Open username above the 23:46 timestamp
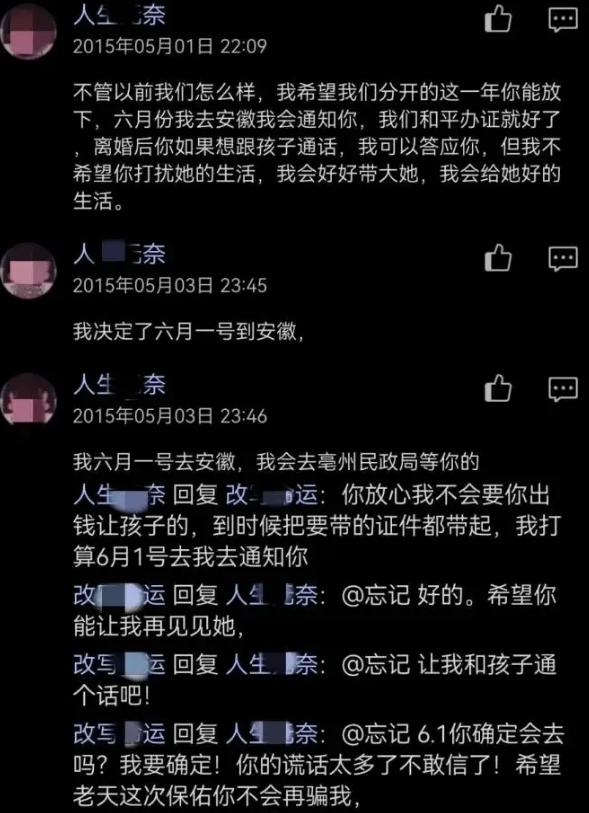 pyautogui.click(x=119, y=385)
